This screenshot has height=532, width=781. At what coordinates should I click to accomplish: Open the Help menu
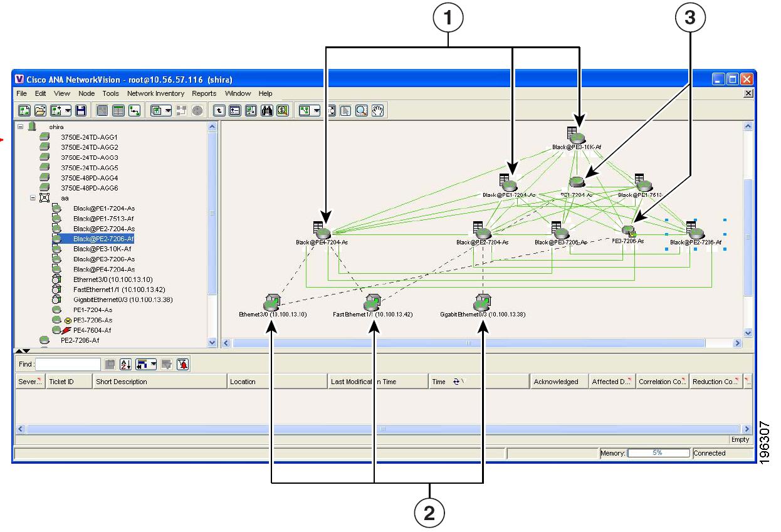pos(266,93)
